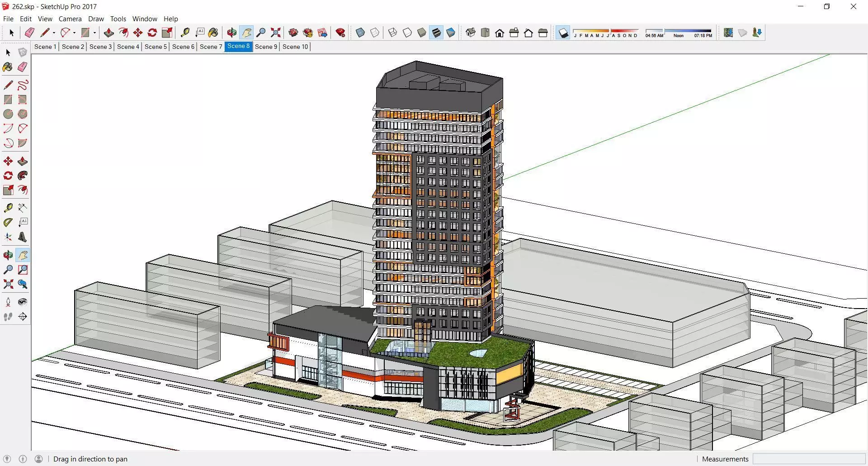Select the Eraser tool in top toolbar

[29, 33]
